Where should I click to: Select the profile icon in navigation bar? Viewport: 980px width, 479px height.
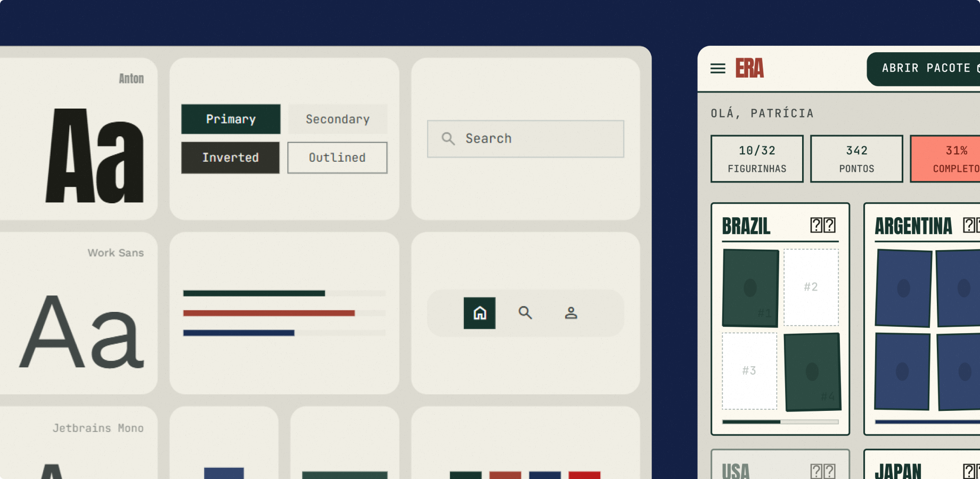(x=571, y=313)
